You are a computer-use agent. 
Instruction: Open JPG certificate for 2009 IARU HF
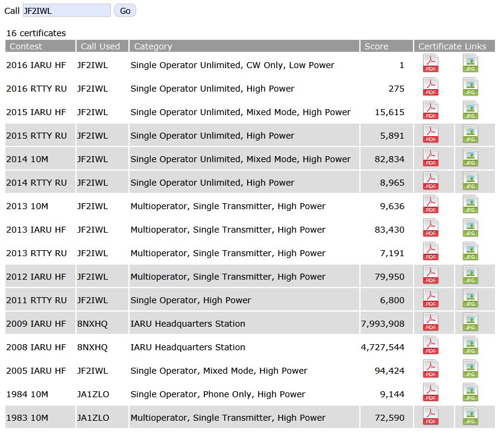(x=470, y=322)
